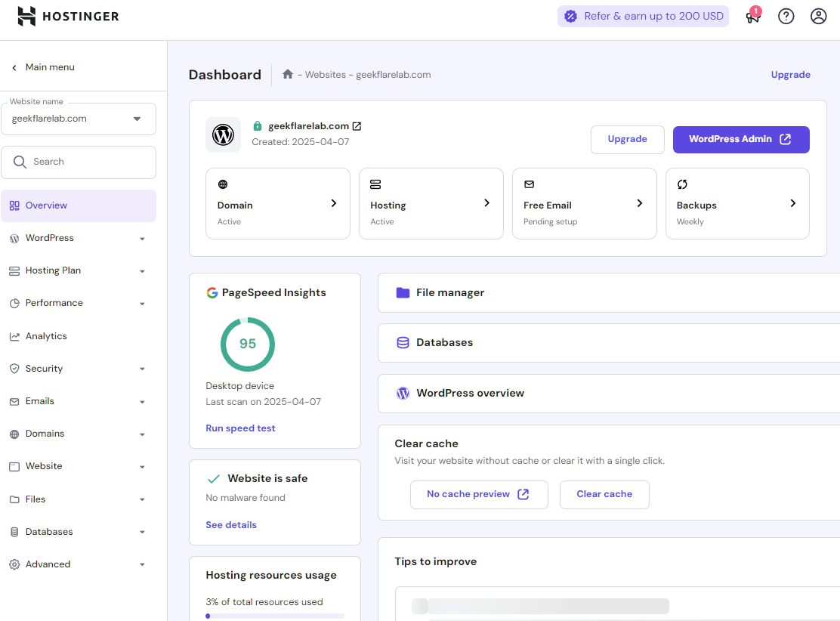Viewport: 840px width, 621px height.
Task: Select the Databases icon in sidebar
Action: click(x=15, y=531)
